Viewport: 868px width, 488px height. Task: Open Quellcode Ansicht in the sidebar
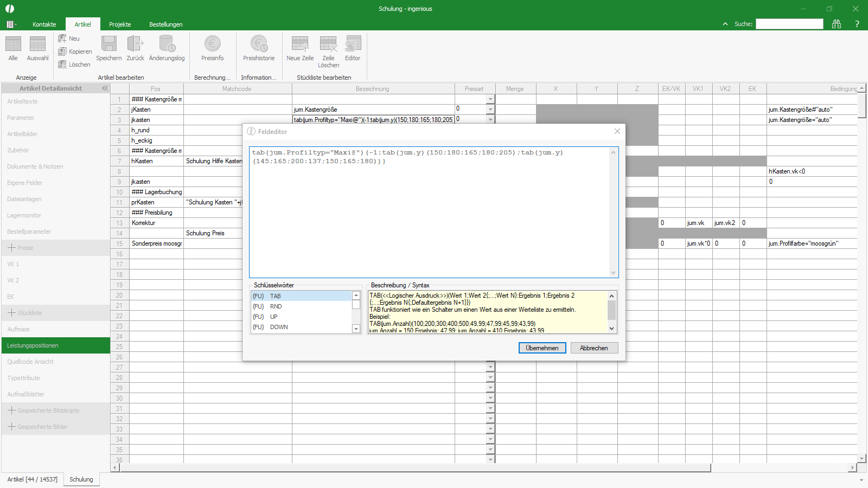56,362
